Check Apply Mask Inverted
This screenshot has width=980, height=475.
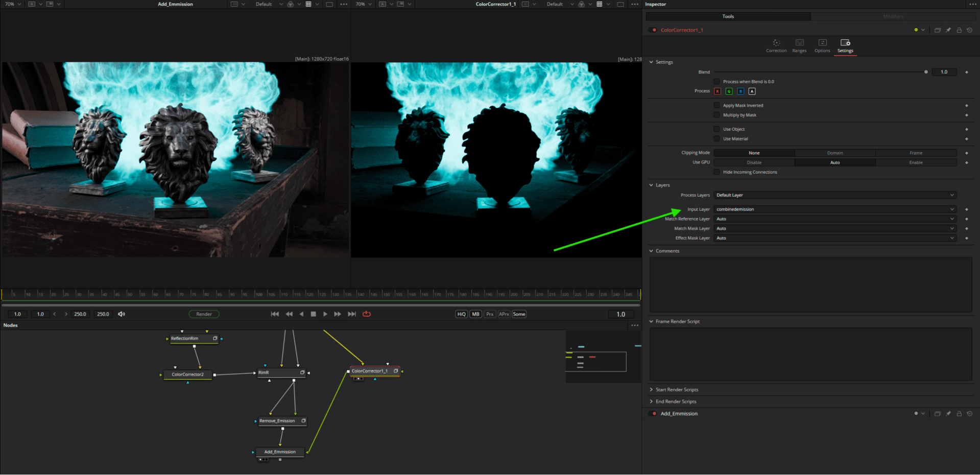tap(716, 105)
